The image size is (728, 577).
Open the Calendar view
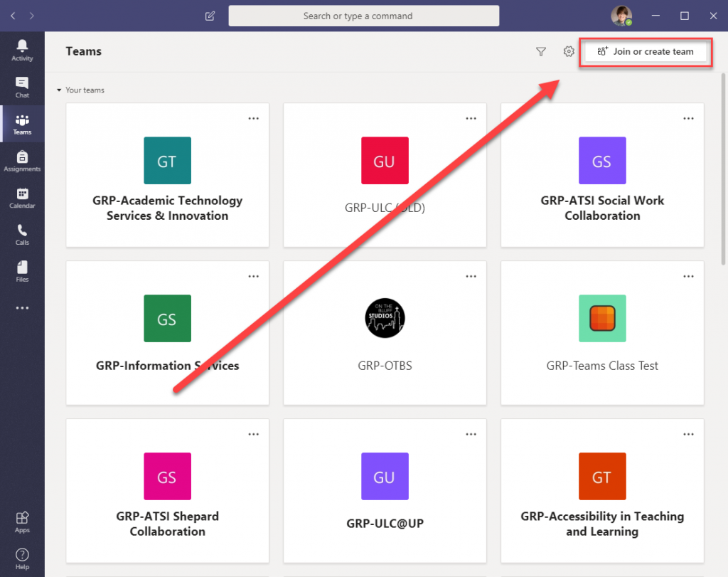pos(22,198)
